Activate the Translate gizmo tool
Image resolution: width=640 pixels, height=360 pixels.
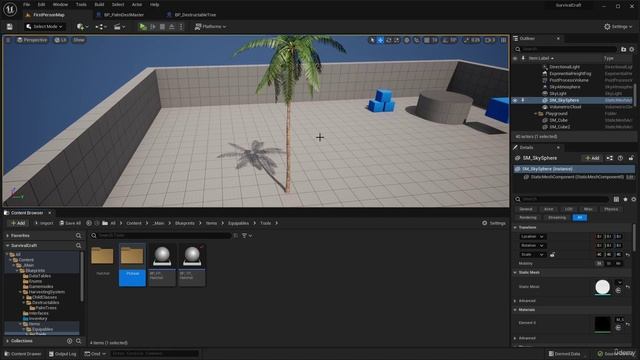click(x=380, y=40)
